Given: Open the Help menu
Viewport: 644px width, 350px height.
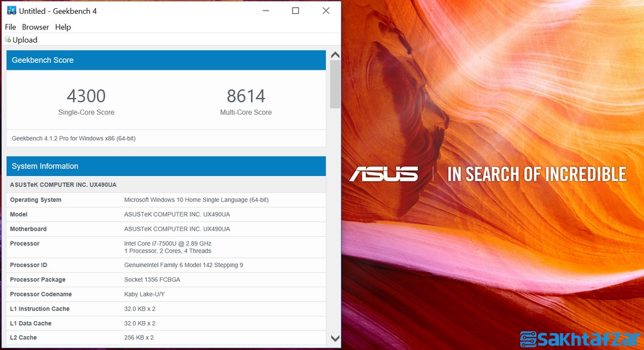Looking at the screenshot, I should pyautogui.click(x=63, y=27).
